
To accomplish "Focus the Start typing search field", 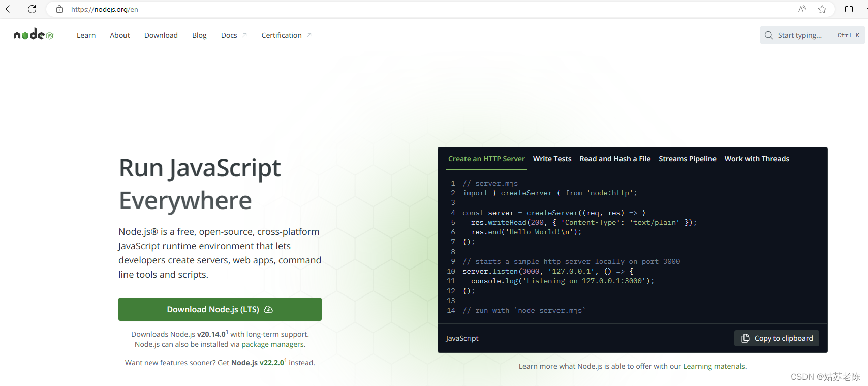I will 813,35.
